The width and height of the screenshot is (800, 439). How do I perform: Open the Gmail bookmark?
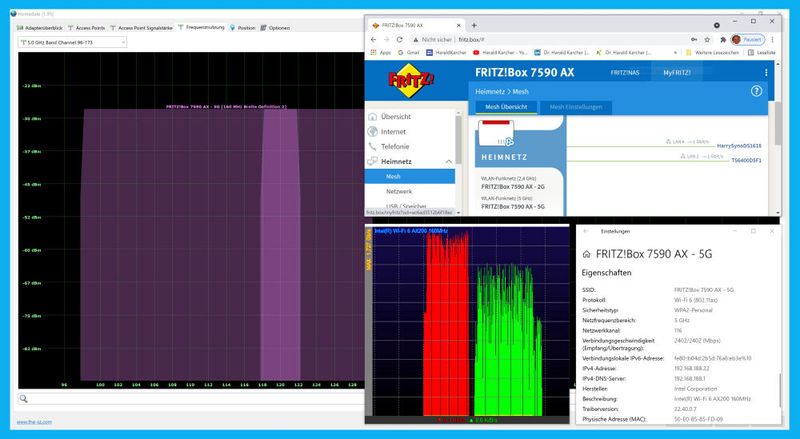pyautogui.click(x=409, y=53)
